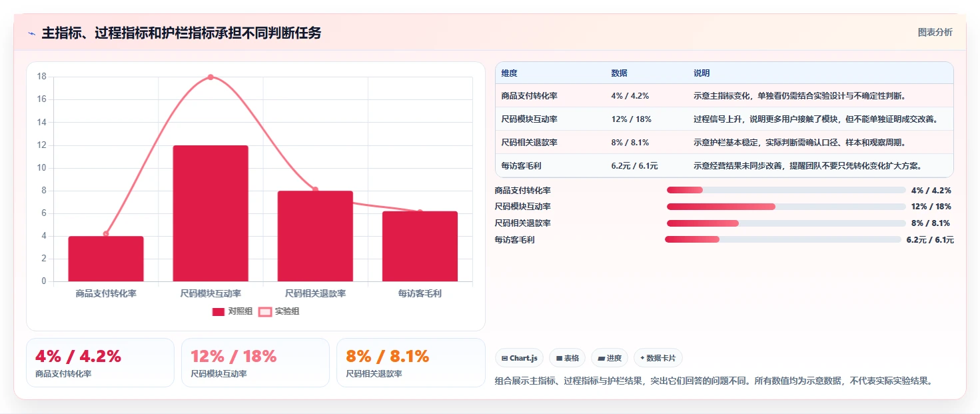Click the 商品支付转化率 bar in chart
The height and width of the screenshot is (414, 980).
[106, 259]
